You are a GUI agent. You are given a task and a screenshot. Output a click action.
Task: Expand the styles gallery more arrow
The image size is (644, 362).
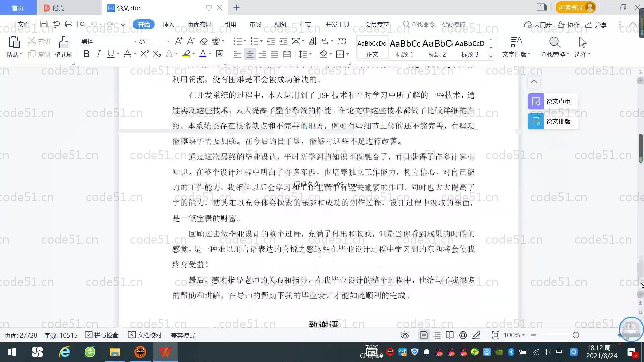point(491,56)
